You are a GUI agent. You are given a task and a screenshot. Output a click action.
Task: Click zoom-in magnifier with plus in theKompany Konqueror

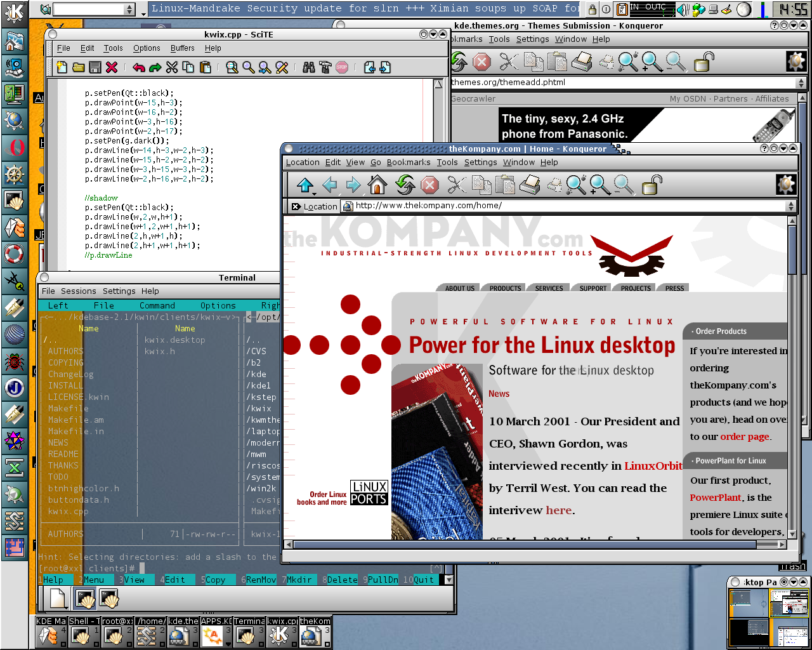pyautogui.click(x=599, y=185)
